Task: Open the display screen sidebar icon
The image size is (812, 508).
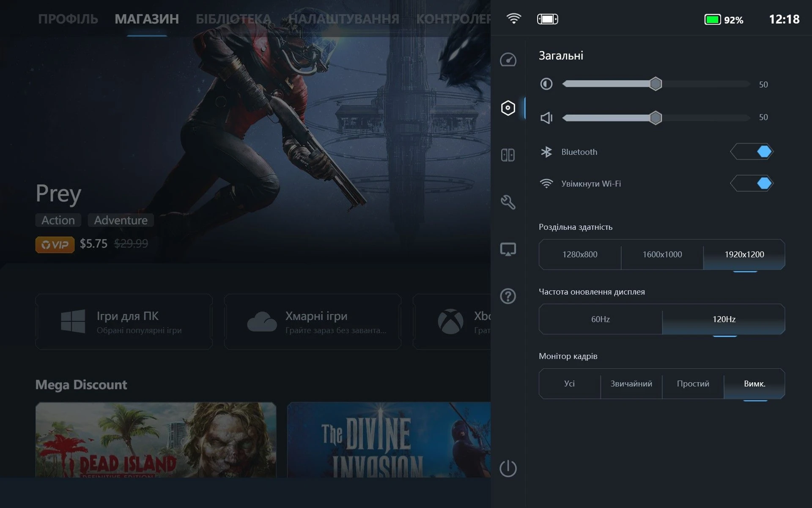Action: click(508, 249)
